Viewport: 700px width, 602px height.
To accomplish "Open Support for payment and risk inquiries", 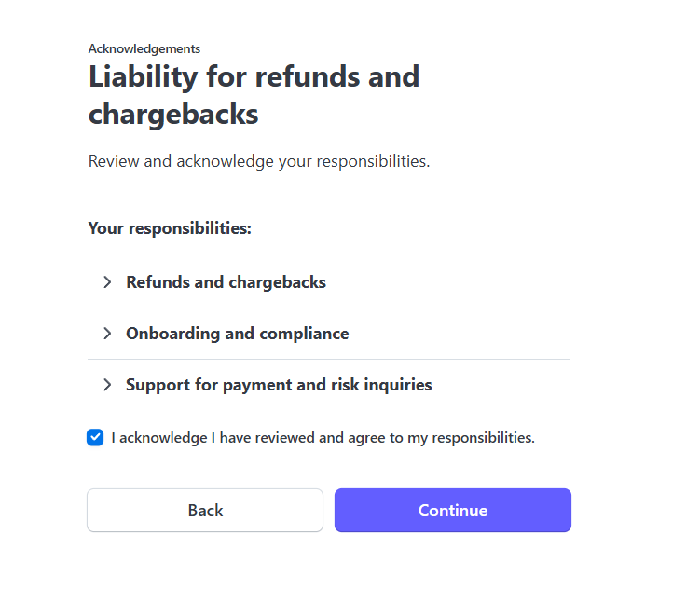I will point(279,385).
